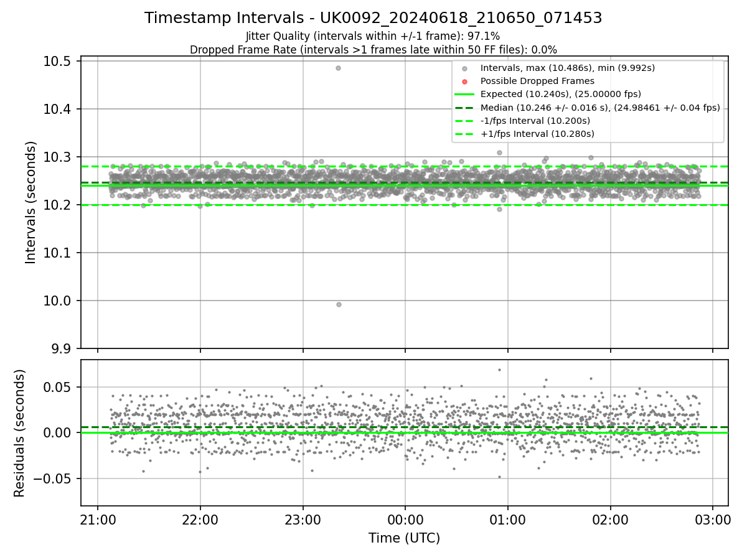Image resolution: width=747 pixels, height=560 pixels.
Task: Click legend entry '+1/fps Interval (10.280s)'
Action: [x=537, y=134]
